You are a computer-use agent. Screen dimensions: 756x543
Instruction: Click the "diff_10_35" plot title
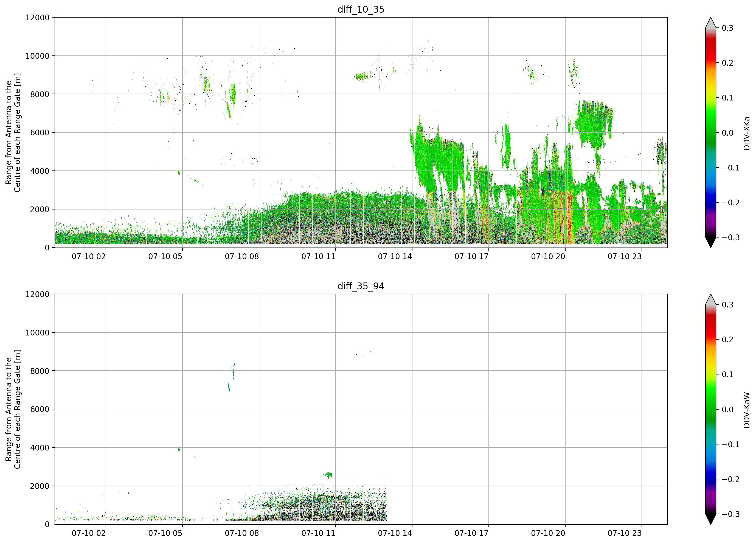pyautogui.click(x=361, y=9)
